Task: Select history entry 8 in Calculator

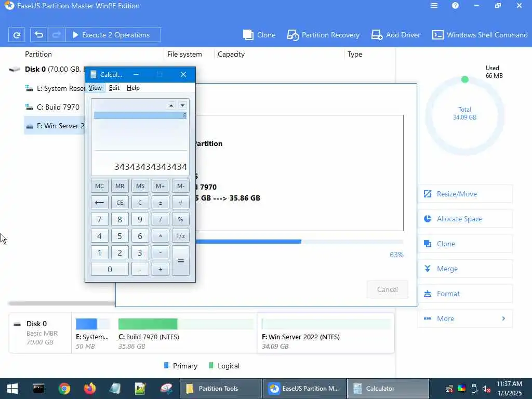Action: [140, 115]
